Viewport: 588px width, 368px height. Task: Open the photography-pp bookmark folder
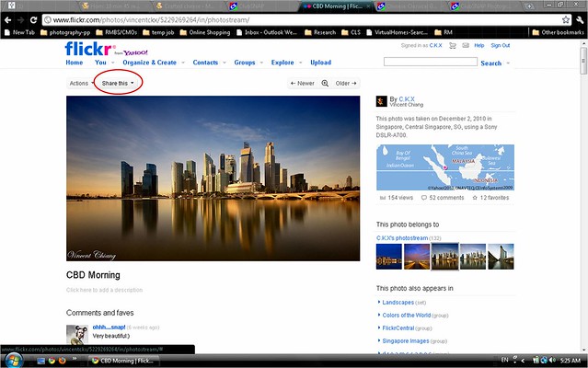click(65, 32)
